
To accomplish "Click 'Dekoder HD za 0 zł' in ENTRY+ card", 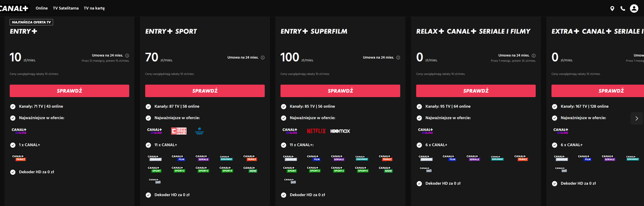I will [36, 172].
